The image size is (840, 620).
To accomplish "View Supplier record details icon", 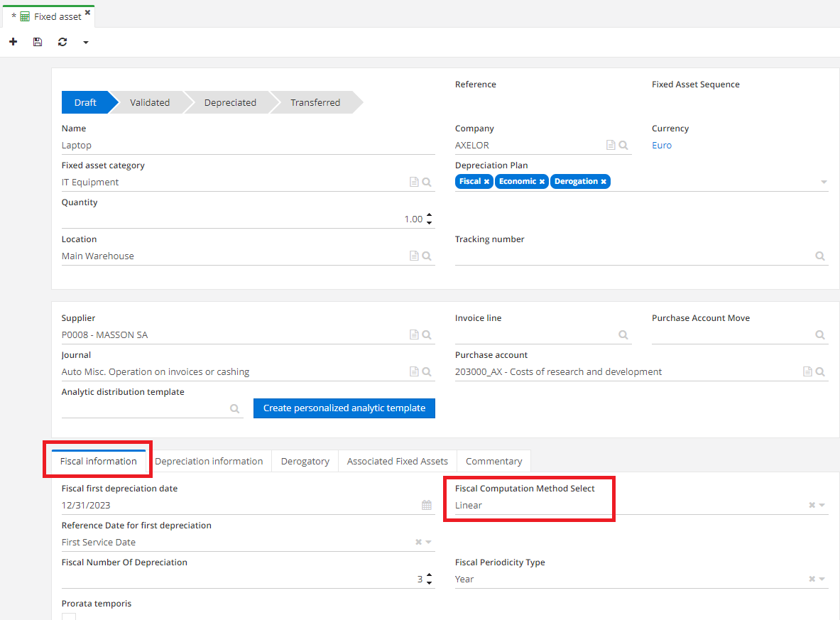I will click(414, 335).
